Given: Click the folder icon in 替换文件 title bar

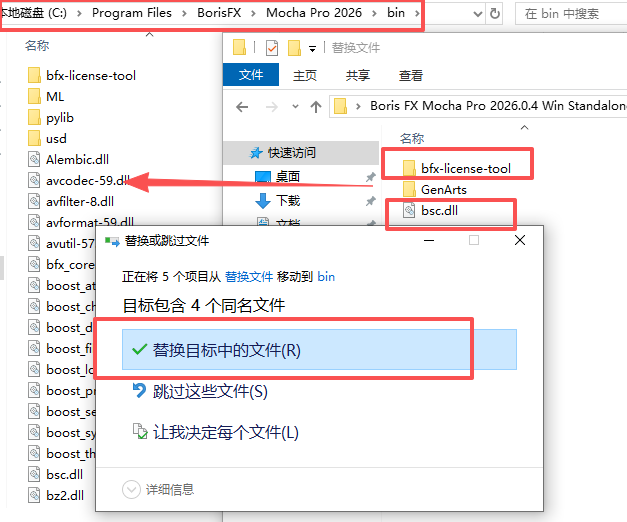Looking at the screenshot, I should click(x=239, y=48).
